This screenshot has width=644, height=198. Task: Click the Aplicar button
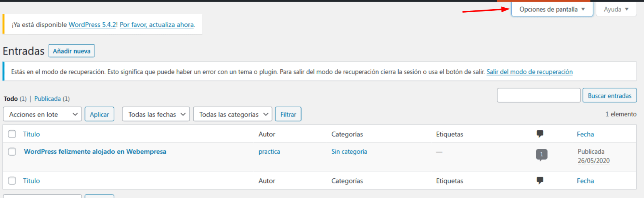(99, 114)
